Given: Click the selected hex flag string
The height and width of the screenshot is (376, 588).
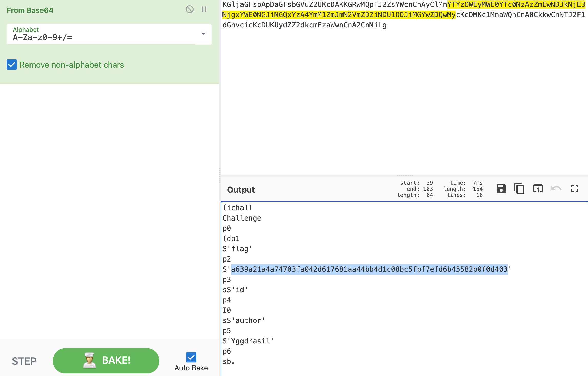Looking at the screenshot, I should pos(369,269).
